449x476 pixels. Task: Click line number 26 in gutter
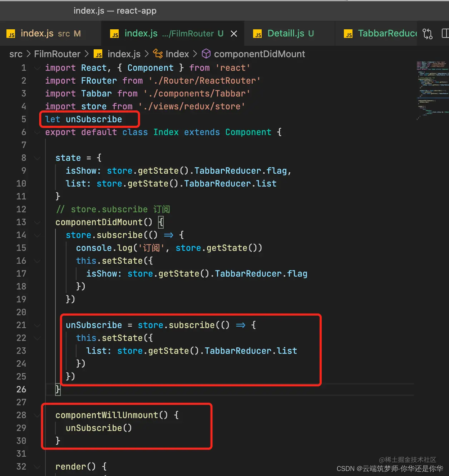21,390
